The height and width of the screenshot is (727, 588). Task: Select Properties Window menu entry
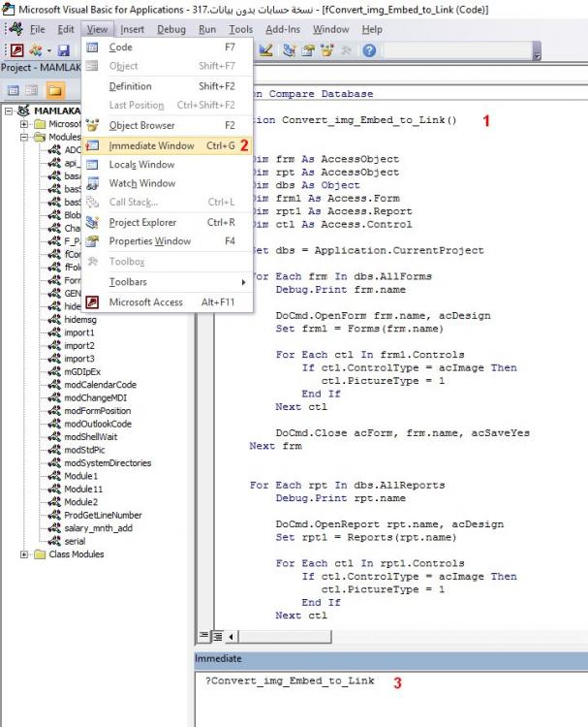click(168, 241)
